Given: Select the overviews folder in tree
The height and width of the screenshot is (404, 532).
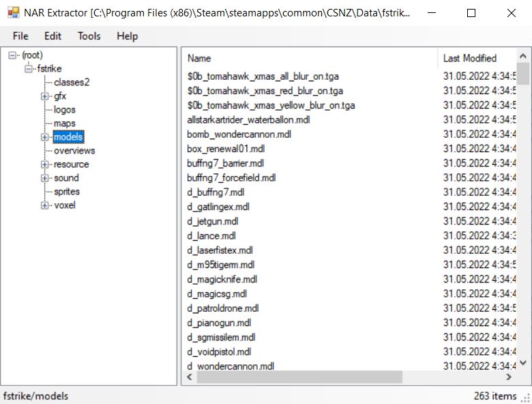Looking at the screenshot, I should click(74, 151).
